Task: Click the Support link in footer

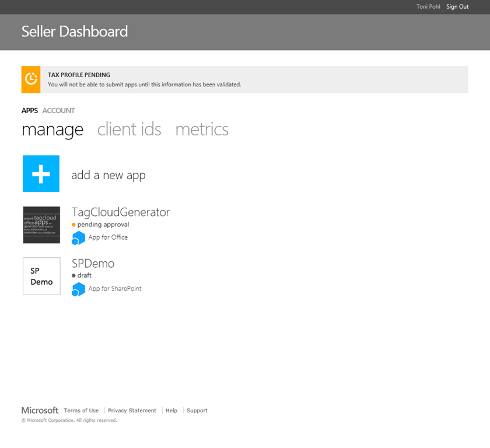Action: tap(197, 411)
